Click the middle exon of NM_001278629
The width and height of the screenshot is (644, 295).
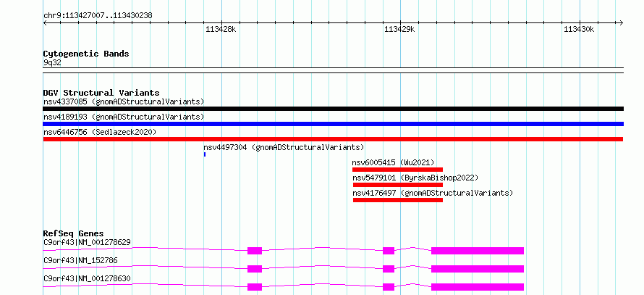pos(389,251)
